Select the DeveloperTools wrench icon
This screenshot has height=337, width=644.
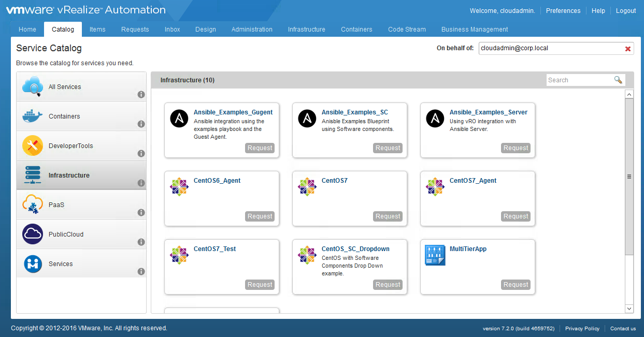coord(33,146)
